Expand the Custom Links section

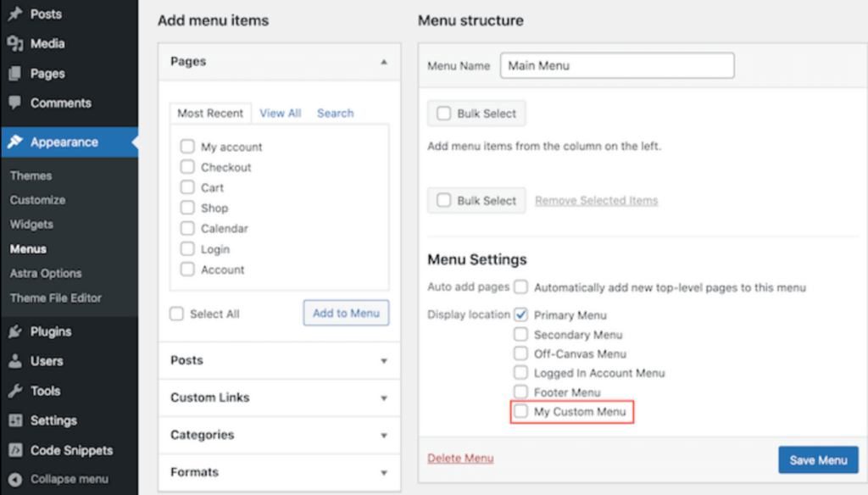click(383, 398)
